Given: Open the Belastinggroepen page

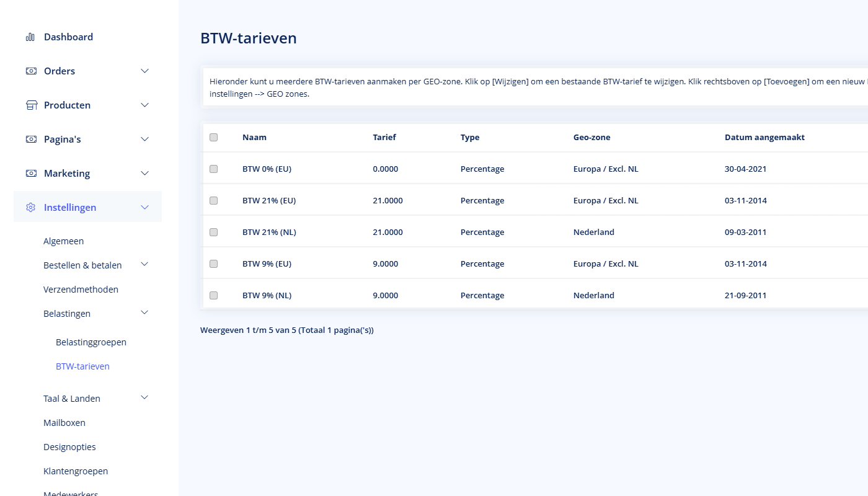Looking at the screenshot, I should 91,342.
